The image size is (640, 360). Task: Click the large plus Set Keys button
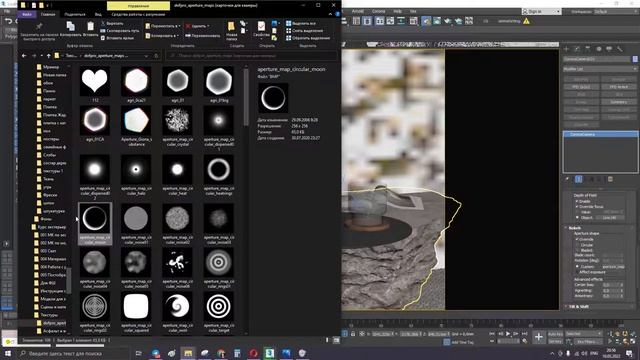(539, 337)
